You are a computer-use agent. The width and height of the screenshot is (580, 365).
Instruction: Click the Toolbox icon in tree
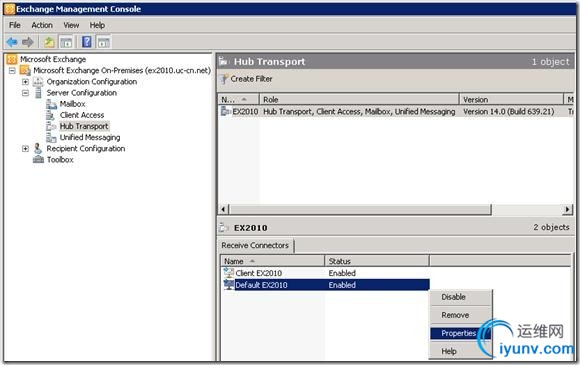(x=38, y=160)
